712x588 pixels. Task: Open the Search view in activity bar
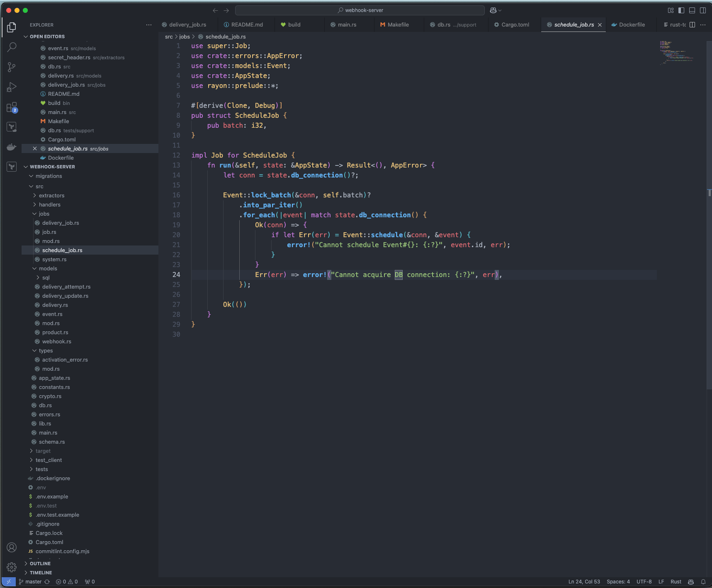point(12,47)
